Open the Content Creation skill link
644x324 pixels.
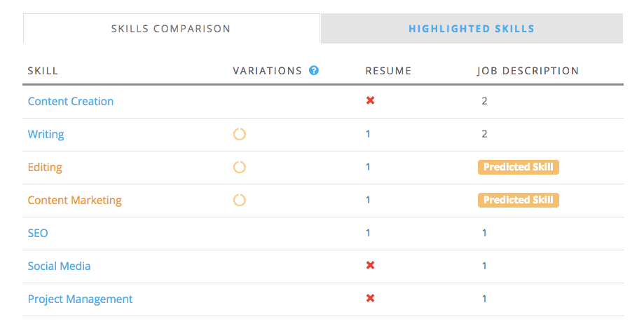pyautogui.click(x=71, y=101)
